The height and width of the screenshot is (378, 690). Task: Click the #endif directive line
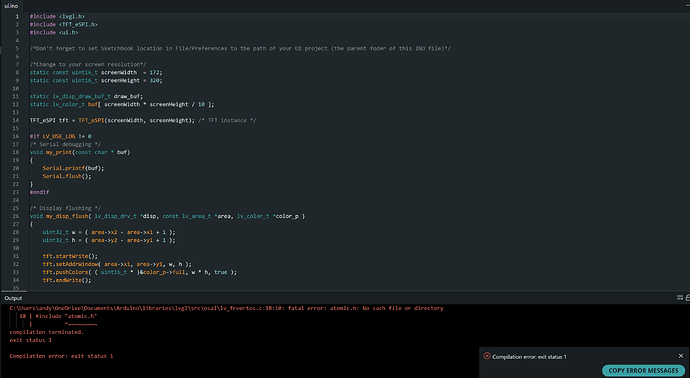coord(39,192)
